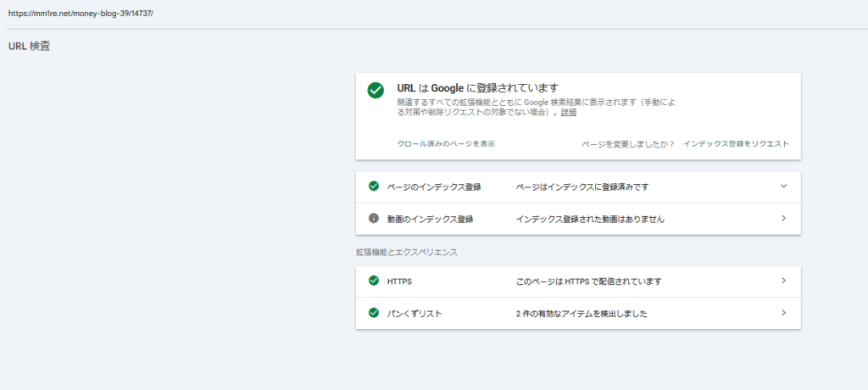
Task: Click the text このページは HTTPS で配信されています
Action: coord(588,281)
